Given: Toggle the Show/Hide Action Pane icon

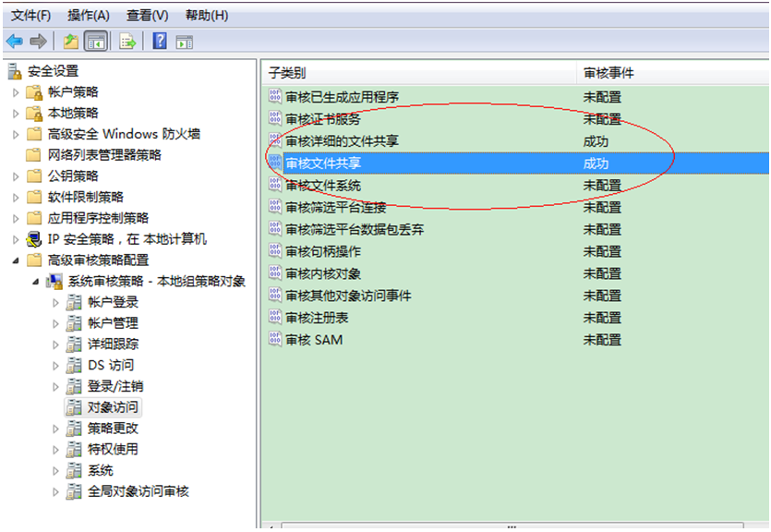Looking at the screenshot, I should [x=185, y=42].
